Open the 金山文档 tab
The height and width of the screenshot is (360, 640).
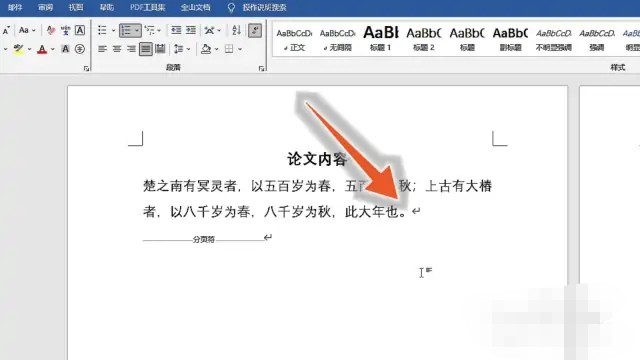[196, 7]
